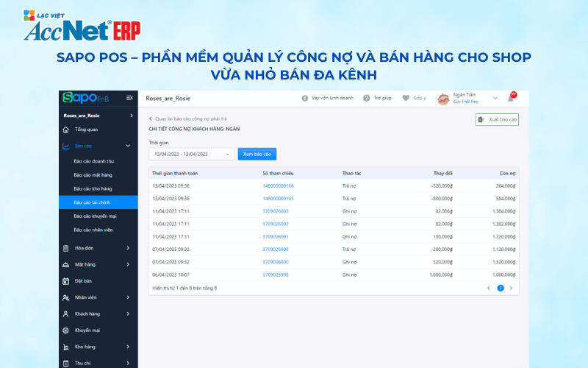This screenshot has height=368, width=588.
Task: Click the Thay đổi column header
Action: 443,174
